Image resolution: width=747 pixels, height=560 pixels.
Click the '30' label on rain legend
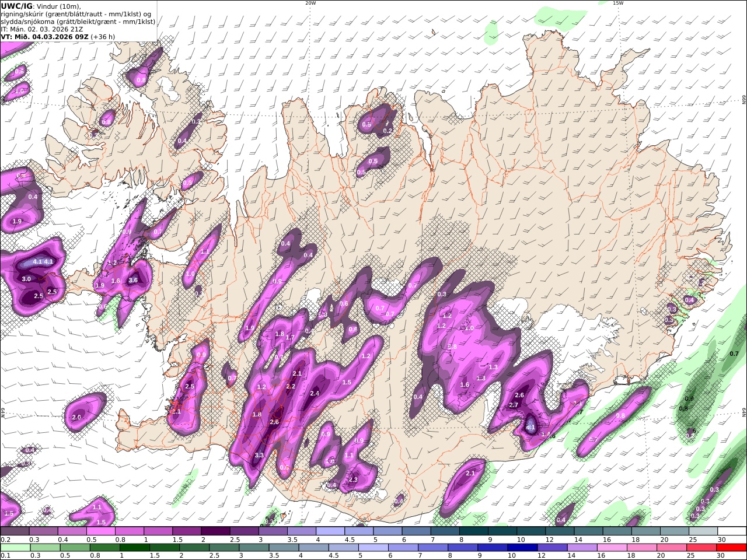[x=722, y=555]
